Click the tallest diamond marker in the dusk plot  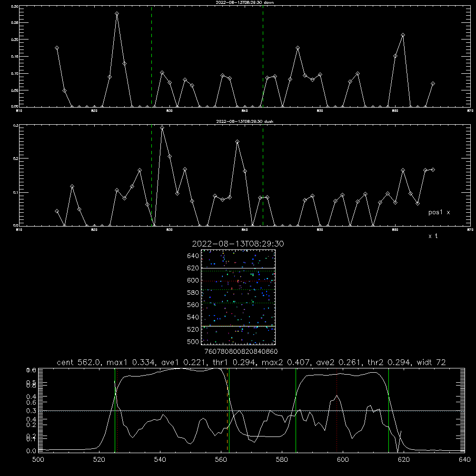coord(162,128)
